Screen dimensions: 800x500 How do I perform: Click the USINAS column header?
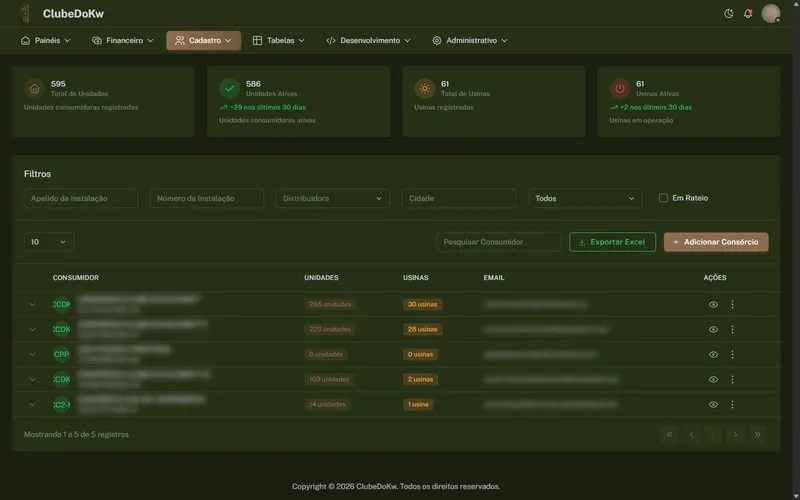tap(416, 278)
